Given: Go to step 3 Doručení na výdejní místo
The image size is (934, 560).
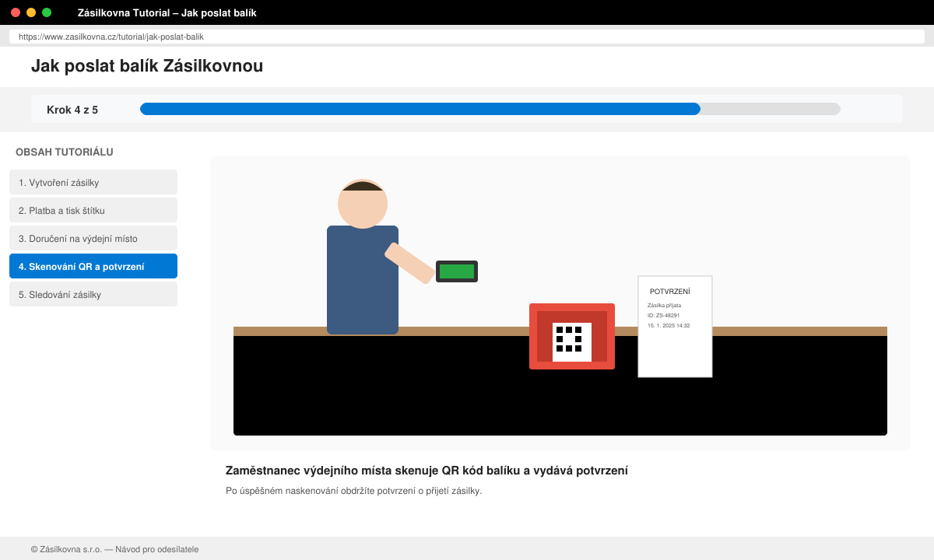Looking at the screenshot, I should [x=93, y=238].
